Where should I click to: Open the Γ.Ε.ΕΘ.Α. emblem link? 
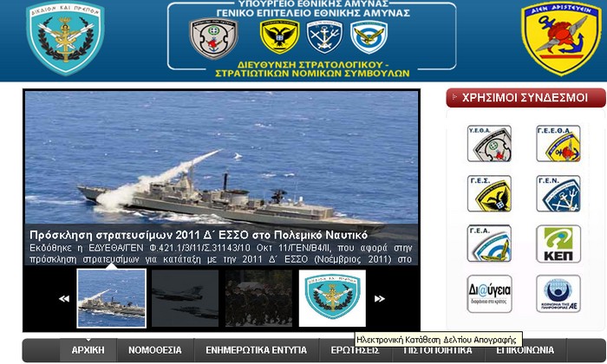pos(558,144)
